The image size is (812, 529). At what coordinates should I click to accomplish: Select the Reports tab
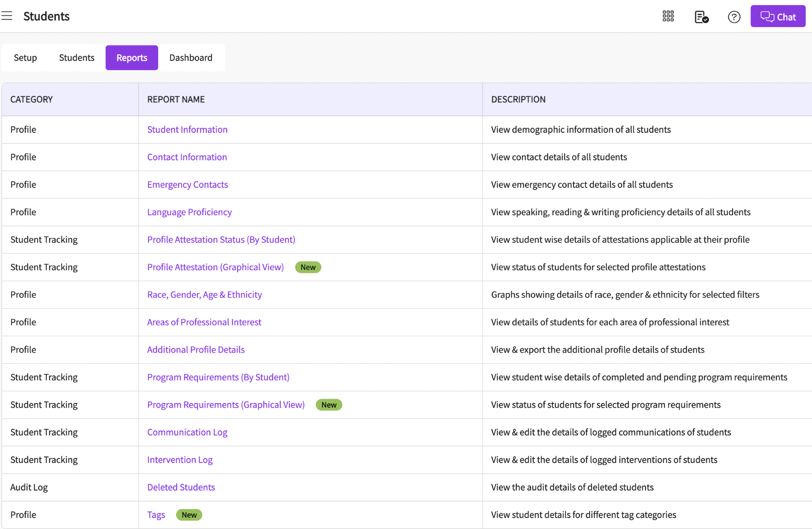coord(132,58)
